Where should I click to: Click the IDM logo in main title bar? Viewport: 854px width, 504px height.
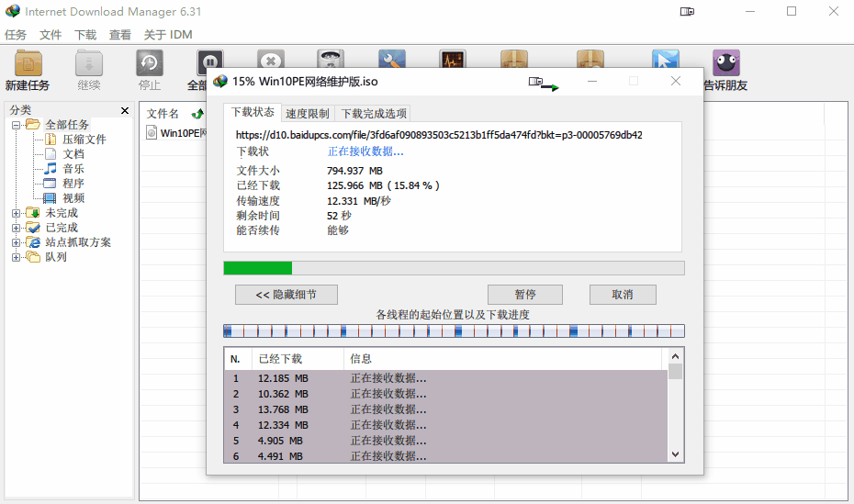click(x=13, y=11)
